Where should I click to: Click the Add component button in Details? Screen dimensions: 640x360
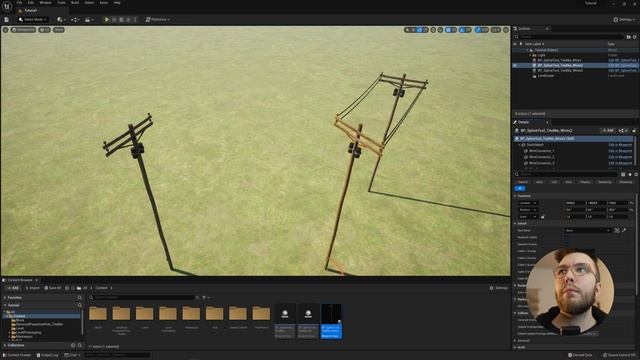pos(608,130)
